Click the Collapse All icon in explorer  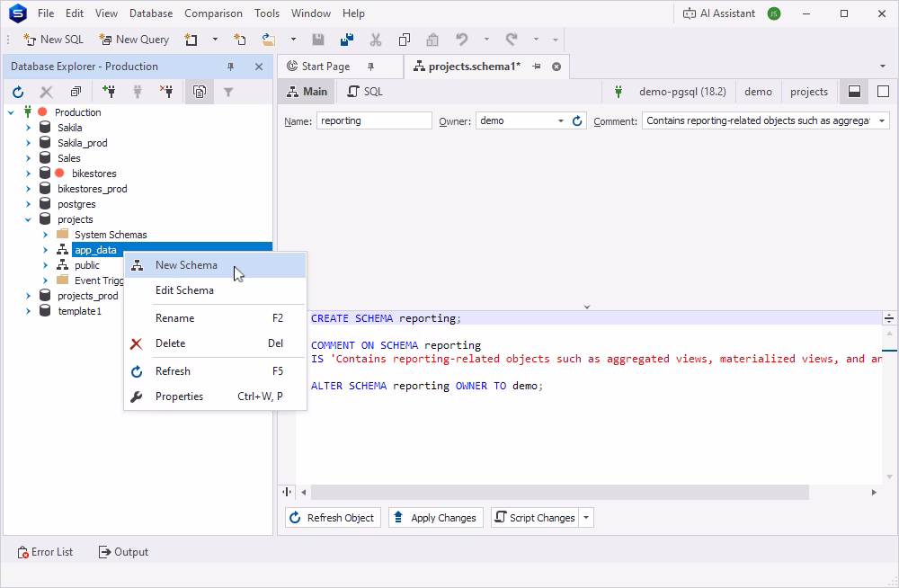coord(76,92)
